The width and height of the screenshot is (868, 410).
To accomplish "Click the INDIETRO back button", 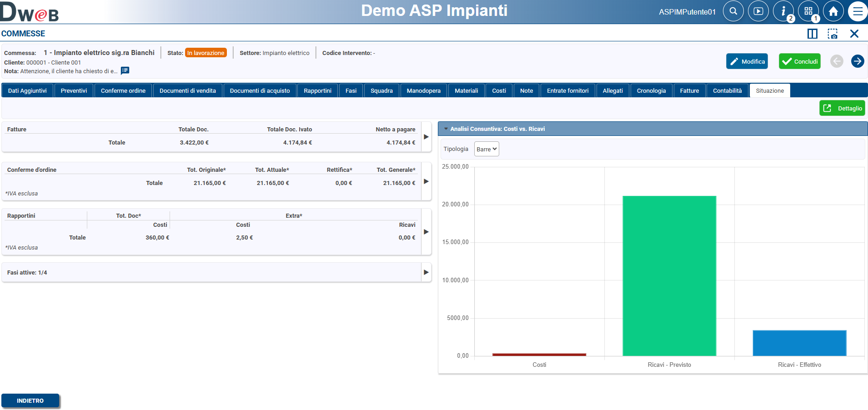I will [x=30, y=400].
